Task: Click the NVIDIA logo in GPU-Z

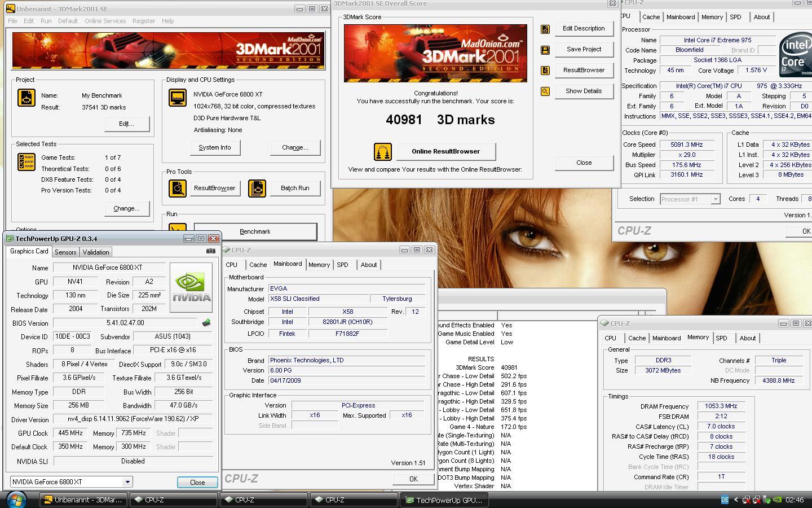Action: pyautogui.click(x=191, y=287)
